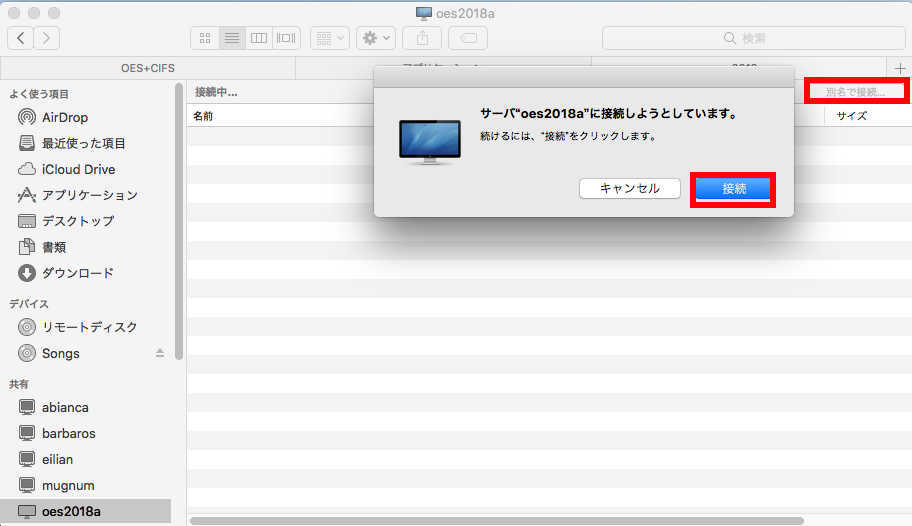Open AirDrop in the sidebar
Viewport: 912px width, 526px height.
click(x=65, y=118)
